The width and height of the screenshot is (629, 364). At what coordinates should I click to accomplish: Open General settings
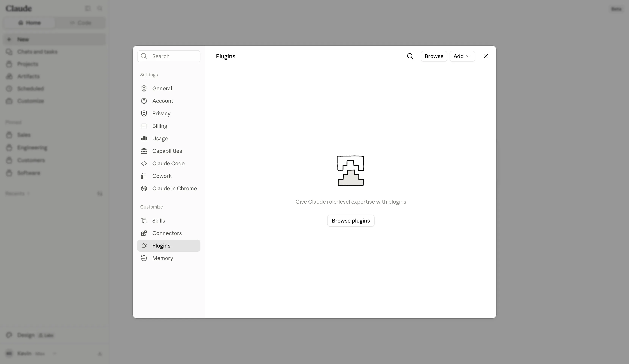168,88
